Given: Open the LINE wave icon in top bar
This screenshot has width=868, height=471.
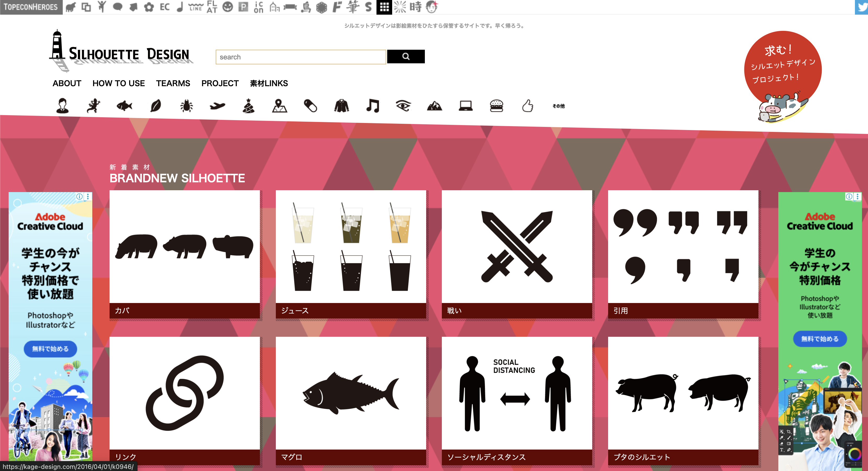Looking at the screenshot, I should 196,7.
